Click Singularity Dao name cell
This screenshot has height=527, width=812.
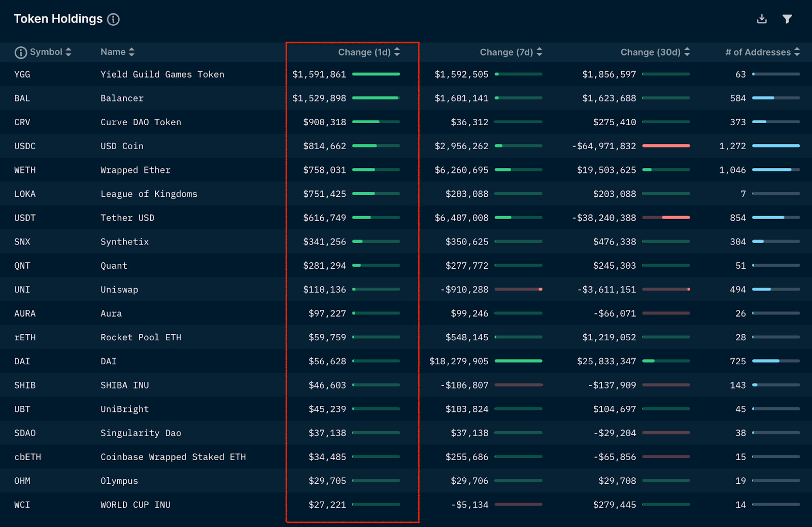(x=141, y=433)
